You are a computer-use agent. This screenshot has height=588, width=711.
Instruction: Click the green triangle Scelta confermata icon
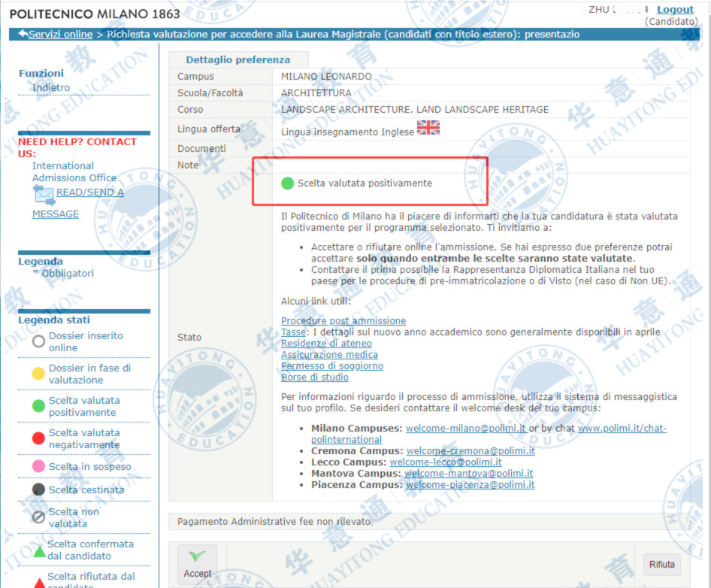click(x=39, y=551)
